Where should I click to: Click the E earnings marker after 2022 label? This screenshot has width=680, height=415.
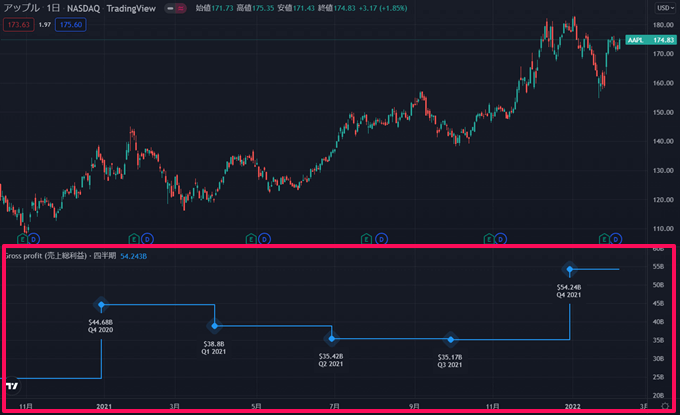pos(604,239)
